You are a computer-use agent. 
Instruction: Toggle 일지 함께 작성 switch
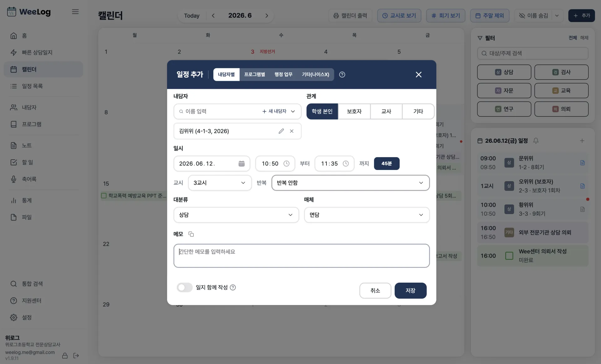[x=184, y=287]
